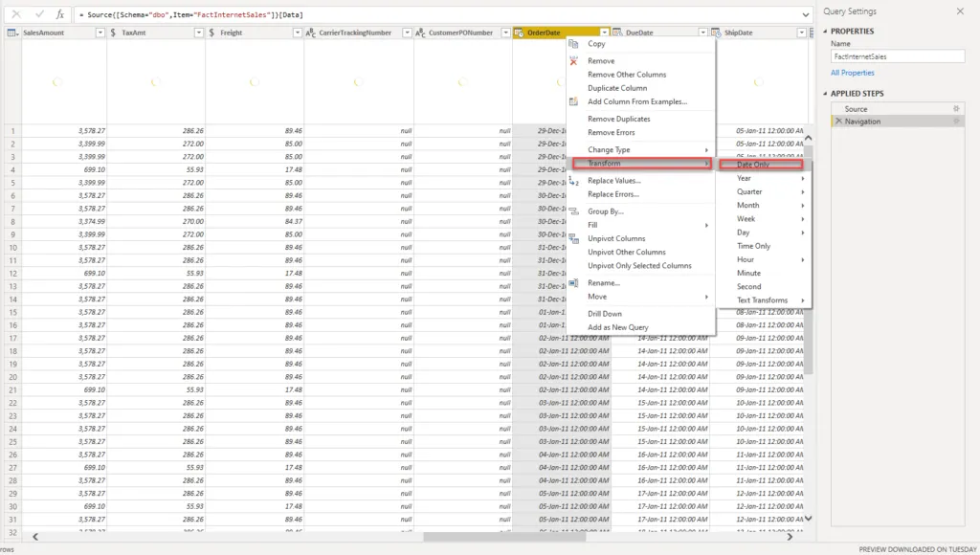The width and height of the screenshot is (980, 555).
Task: Click the date type icon on DueDate column
Action: 619,33
